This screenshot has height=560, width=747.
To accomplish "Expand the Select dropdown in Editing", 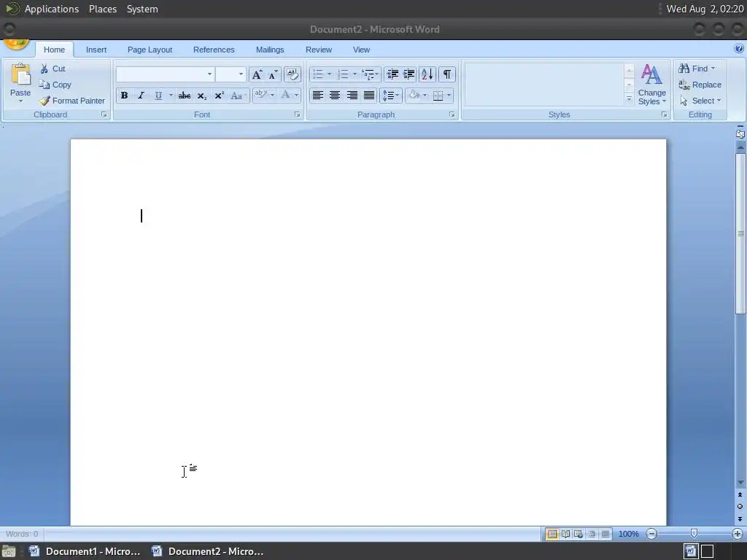I will point(719,101).
